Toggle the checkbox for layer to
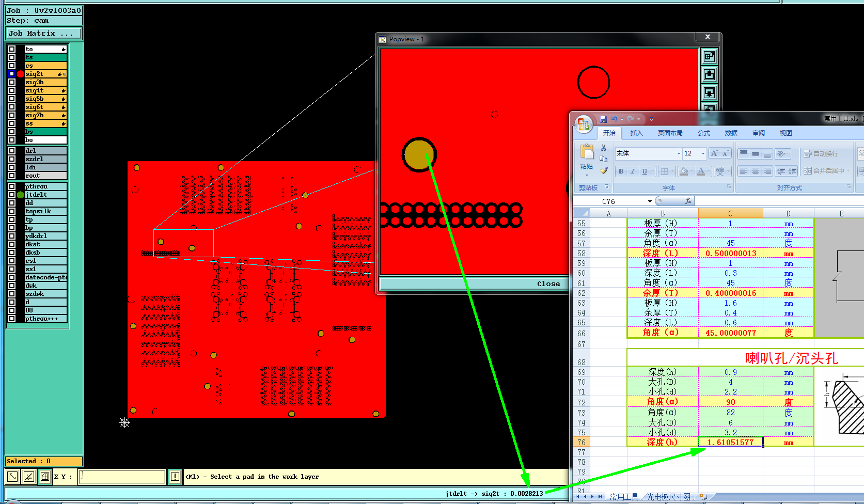This screenshot has width=864, height=504. 12,49
